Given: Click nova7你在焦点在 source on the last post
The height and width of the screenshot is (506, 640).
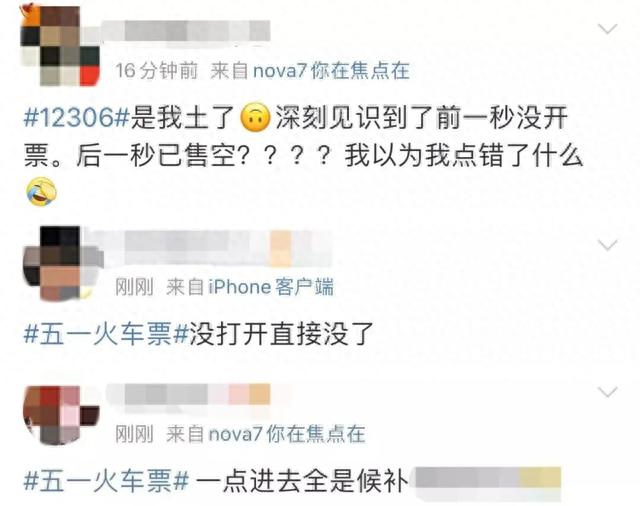Looking at the screenshot, I should 287,434.
